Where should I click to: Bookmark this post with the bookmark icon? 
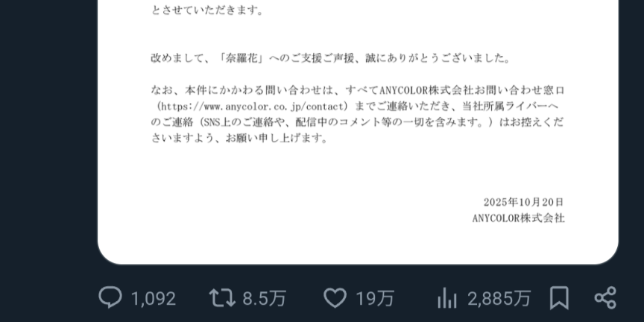pyautogui.click(x=559, y=297)
